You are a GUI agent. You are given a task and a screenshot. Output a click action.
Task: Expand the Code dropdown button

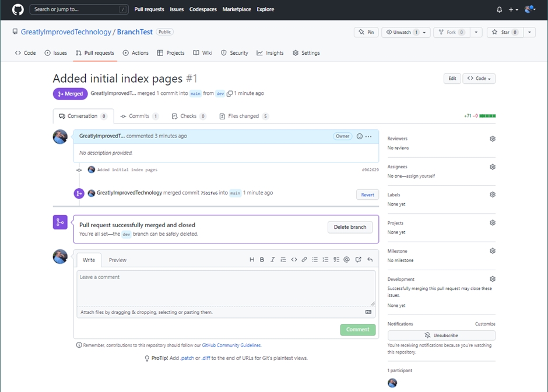(x=479, y=79)
